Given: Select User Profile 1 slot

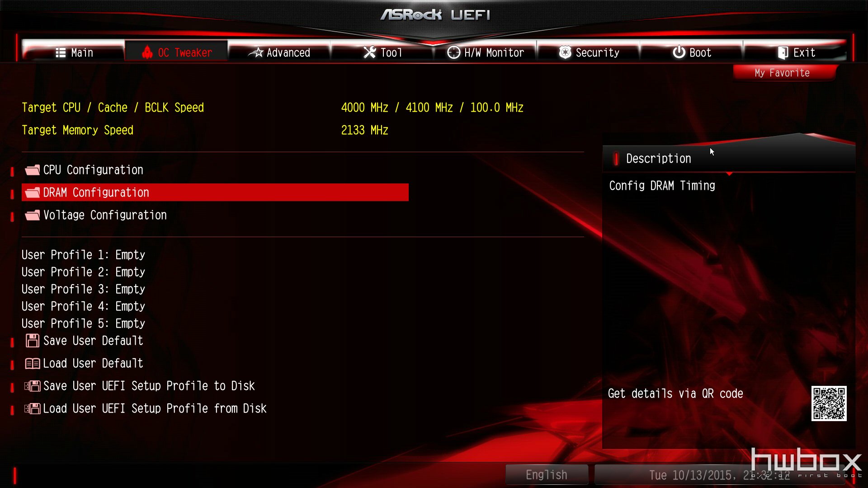Looking at the screenshot, I should tap(84, 254).
